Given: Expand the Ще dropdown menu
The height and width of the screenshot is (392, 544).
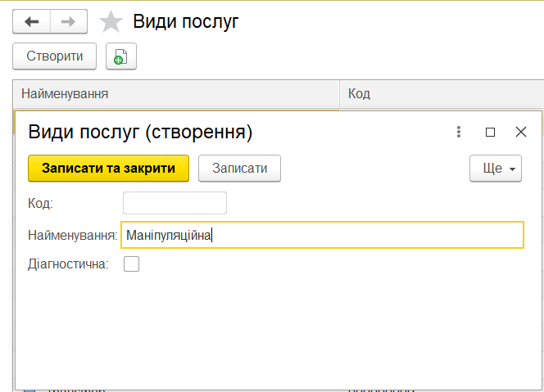Looking at the screenshot, I should tap(496, 168).
